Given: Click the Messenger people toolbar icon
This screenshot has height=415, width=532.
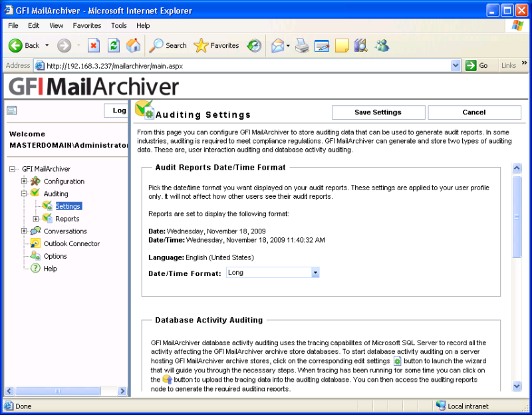Looking at the screenshot, I should 382,45.
